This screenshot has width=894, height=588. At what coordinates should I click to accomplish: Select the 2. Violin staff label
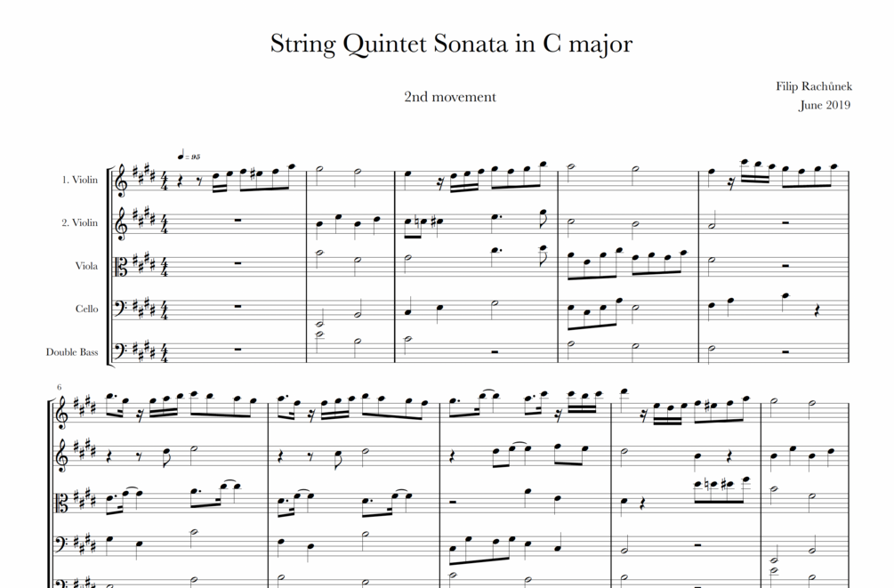(x=79, y=222)
